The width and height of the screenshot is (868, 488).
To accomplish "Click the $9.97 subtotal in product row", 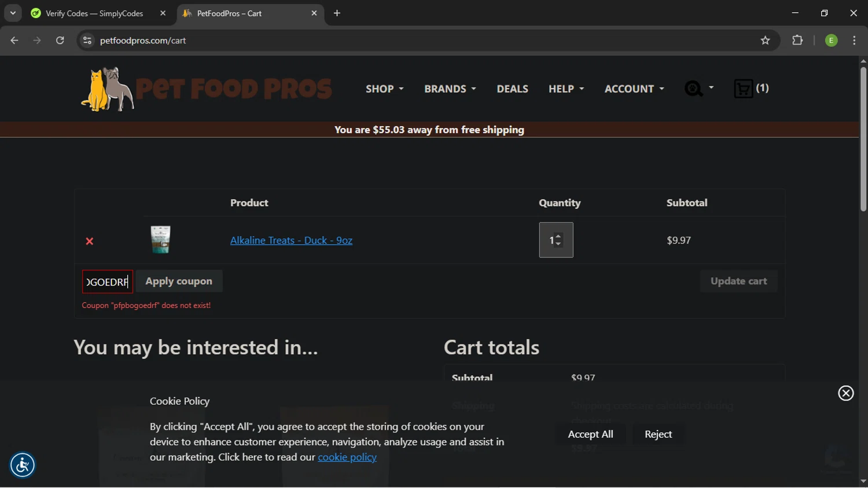I will (679, 240).
